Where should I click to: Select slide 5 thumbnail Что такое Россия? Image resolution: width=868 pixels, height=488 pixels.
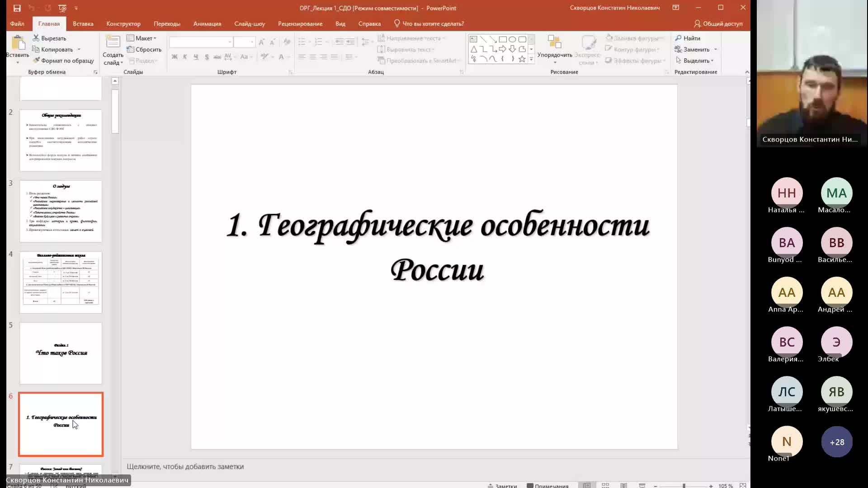click(61, 353)
